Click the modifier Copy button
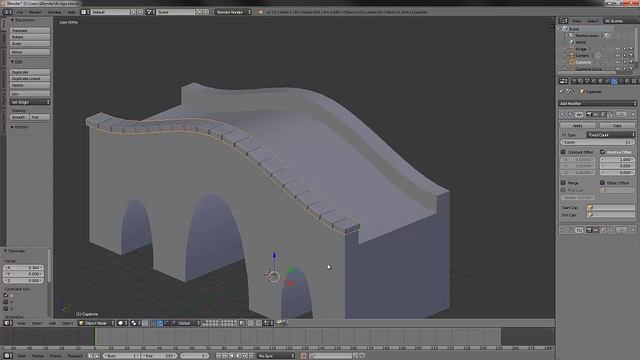The width and height of the screenshot is (640, 360). click(617, 126)
